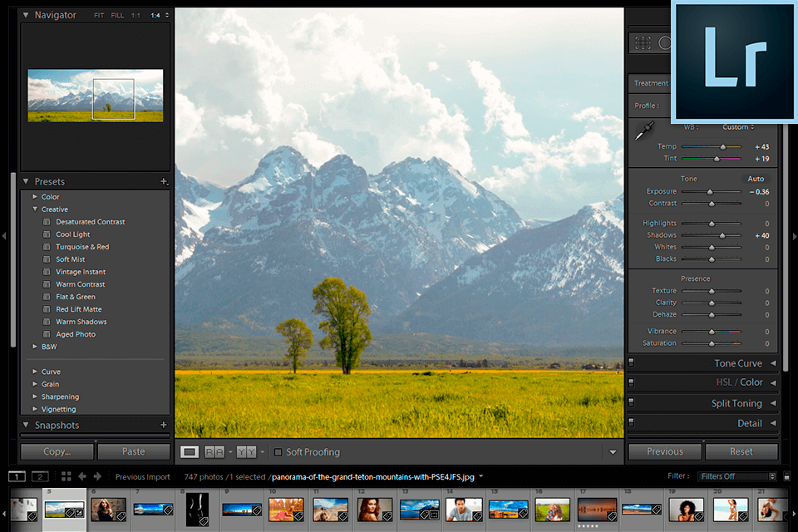Click the Reset button
This screenshot has width=798, height=532.
pyautogui.click(x=741, y=451)
